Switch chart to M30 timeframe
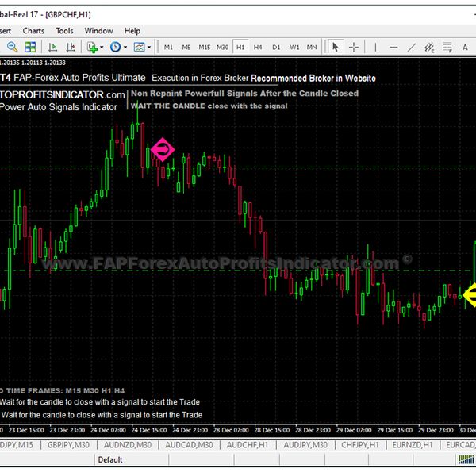Screen dimensions: 476x476 222,47
